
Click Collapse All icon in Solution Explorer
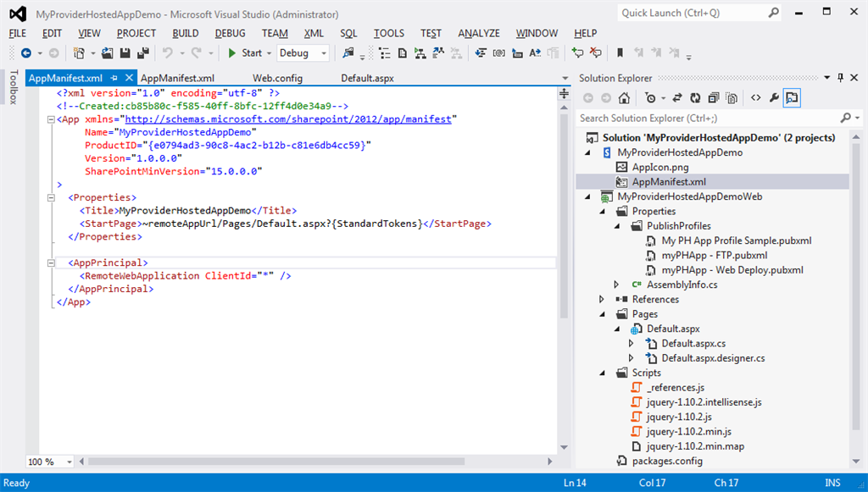[x=713, y=98]
